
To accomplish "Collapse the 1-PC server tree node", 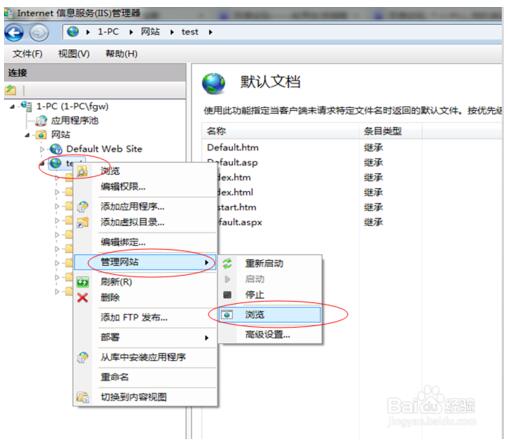I will 12,107.
